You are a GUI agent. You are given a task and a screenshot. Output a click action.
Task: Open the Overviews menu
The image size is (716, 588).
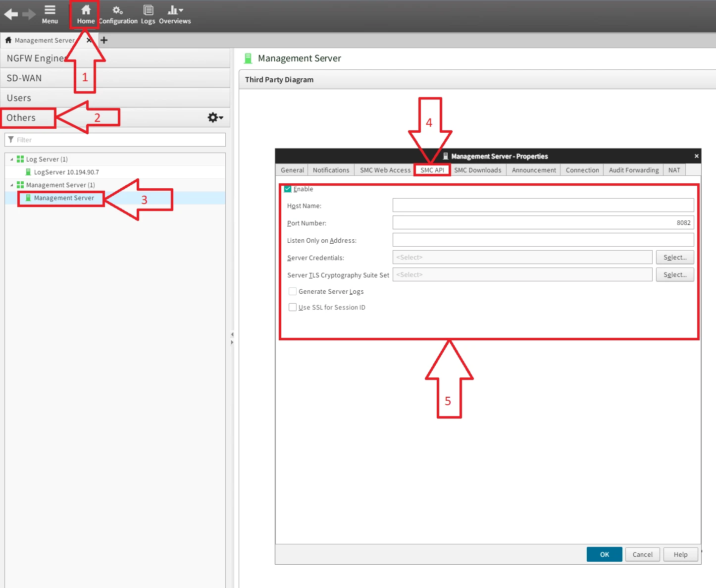click(x=174, y=14)
